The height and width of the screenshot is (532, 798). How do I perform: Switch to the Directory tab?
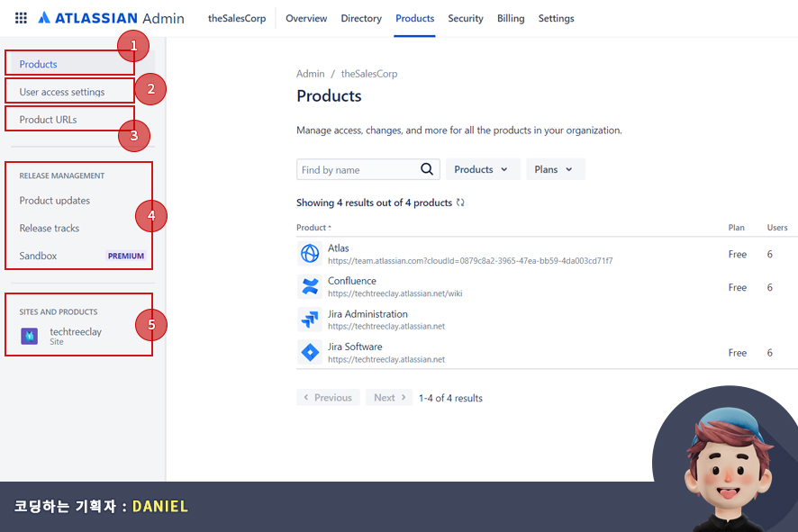[361, 18]
